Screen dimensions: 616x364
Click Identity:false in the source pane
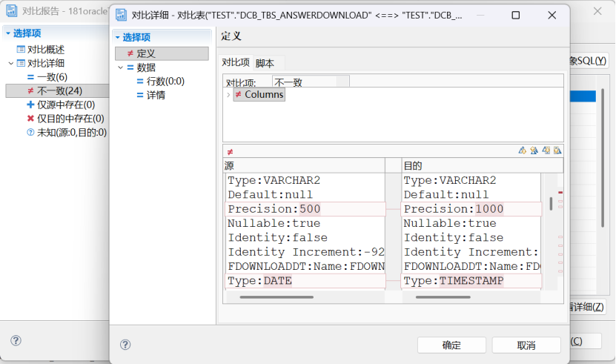point(278,237)
